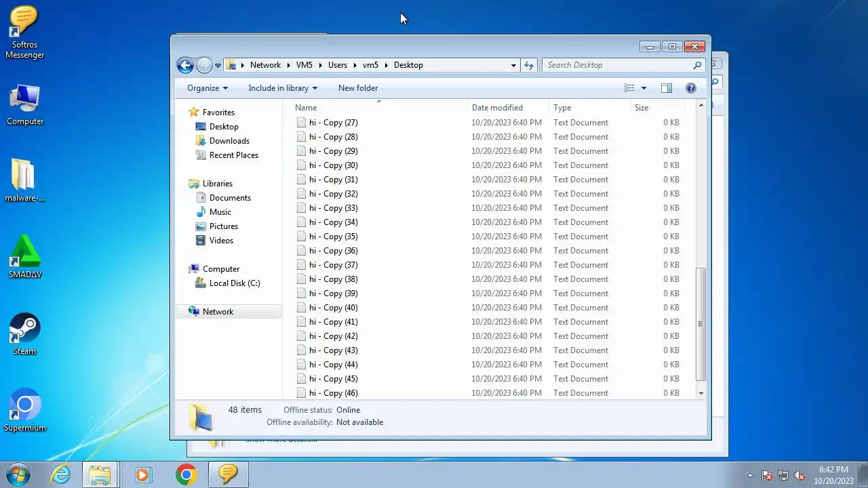Open Softros Messenger taskbar button

228,474
